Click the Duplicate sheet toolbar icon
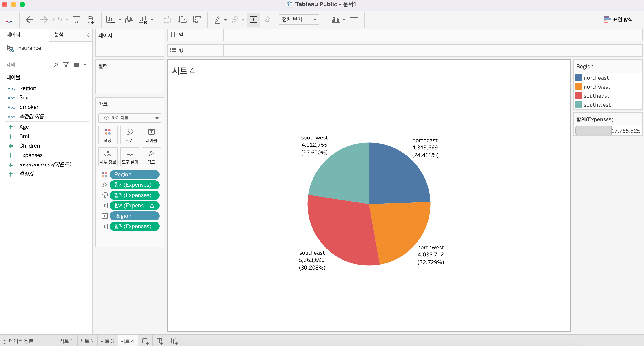The height and width of the screenshot is (346, 644). point(129,20)
